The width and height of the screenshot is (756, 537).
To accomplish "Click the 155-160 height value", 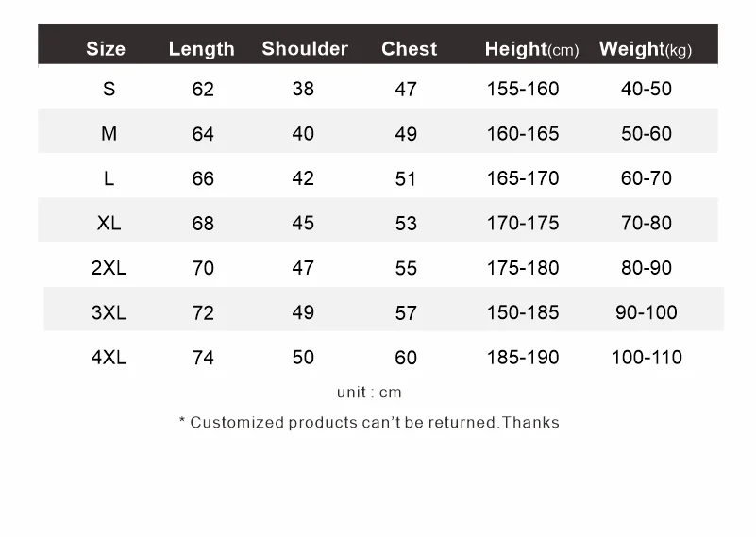I will pos(523,89).
